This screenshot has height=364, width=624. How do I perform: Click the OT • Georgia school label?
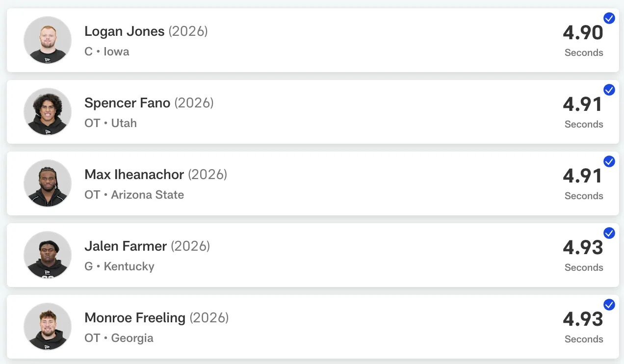coord(119,338)
